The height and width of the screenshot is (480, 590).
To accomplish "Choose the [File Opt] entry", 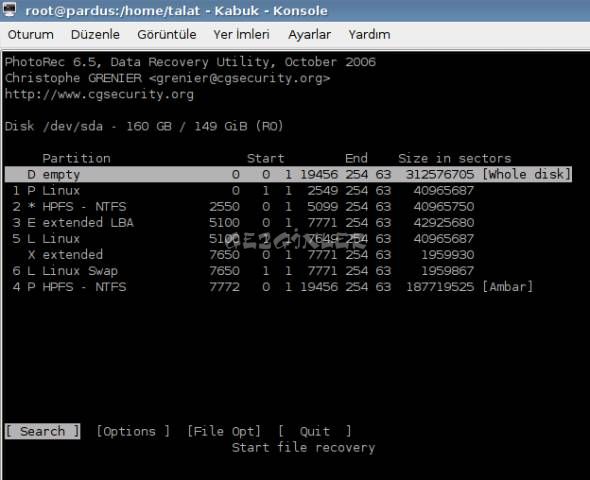I will click(224, 431).
